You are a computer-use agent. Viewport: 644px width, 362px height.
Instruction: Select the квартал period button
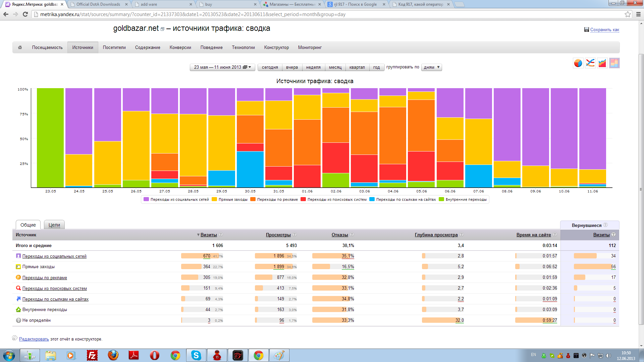(357, 67)
